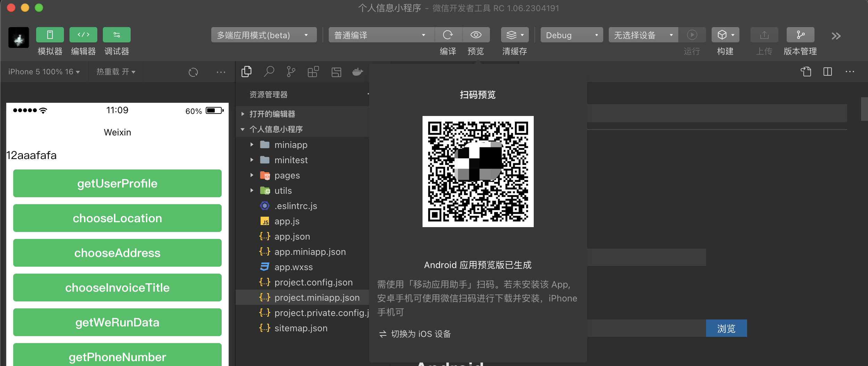Open the build (构建) cube dropdown
The width and height of the screenshot is (868, 366).
tap(725, 35)
